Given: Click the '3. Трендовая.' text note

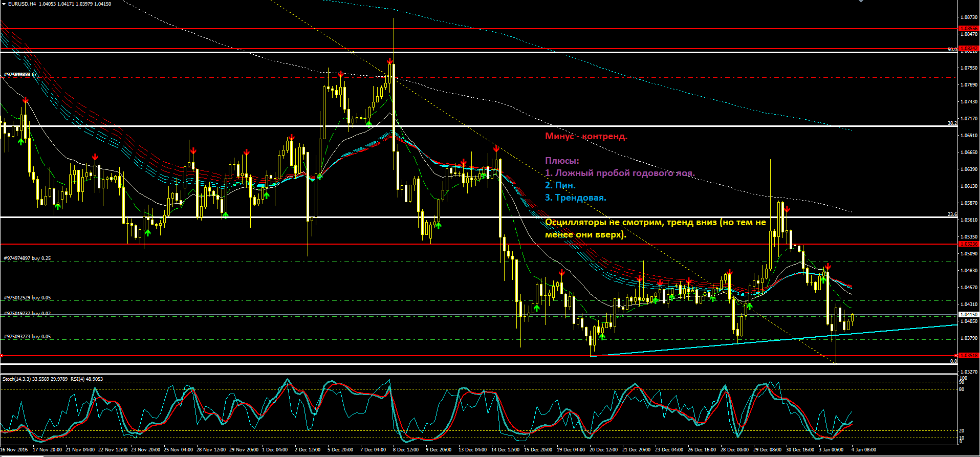Looking at the screenshot, I should pyautogui.click(x=576, y=198).
